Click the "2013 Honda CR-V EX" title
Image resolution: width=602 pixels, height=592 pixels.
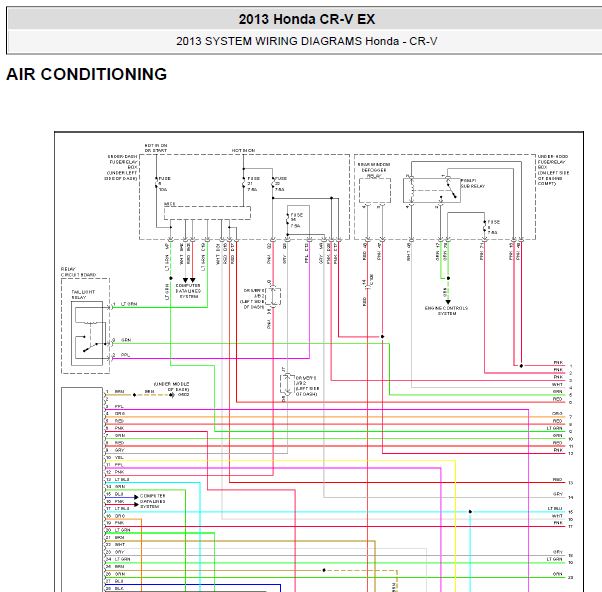[307, 19]
